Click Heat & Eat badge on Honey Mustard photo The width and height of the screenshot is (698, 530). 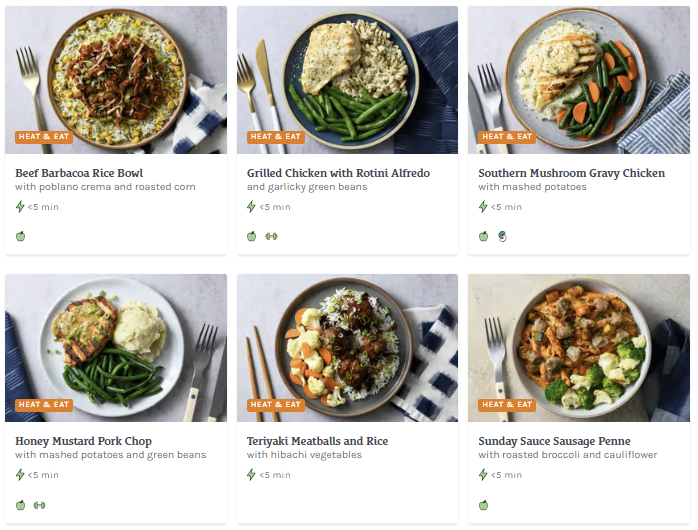tap(44, 405)
